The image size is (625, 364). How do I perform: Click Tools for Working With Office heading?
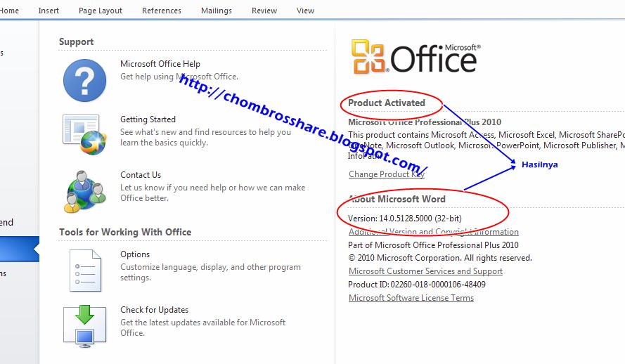click(x=125, y=232)
